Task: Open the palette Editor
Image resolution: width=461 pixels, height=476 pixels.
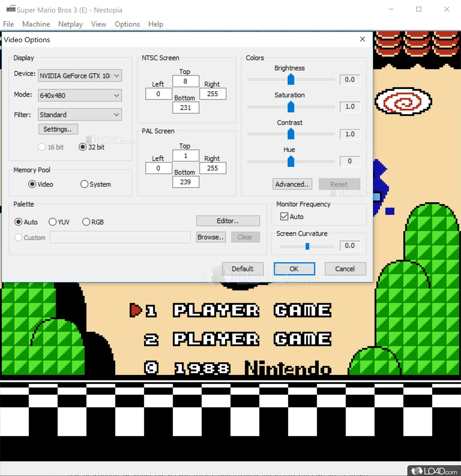Action: coord(228,221)
